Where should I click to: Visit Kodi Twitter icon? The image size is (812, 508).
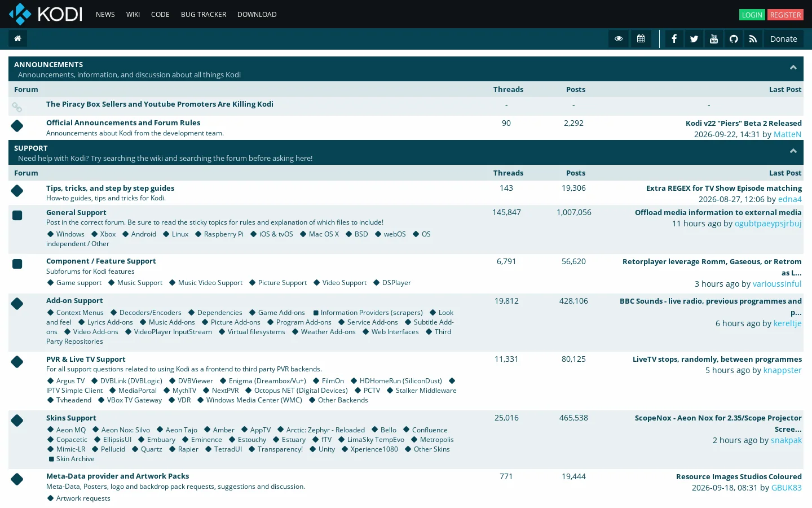pos(694,39)
